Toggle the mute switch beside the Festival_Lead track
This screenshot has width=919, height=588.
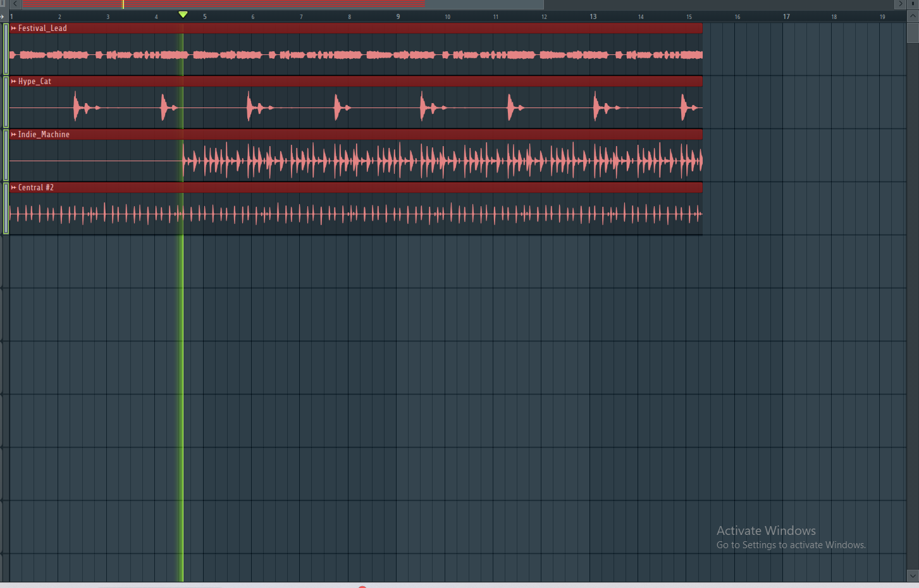[6, 49]
